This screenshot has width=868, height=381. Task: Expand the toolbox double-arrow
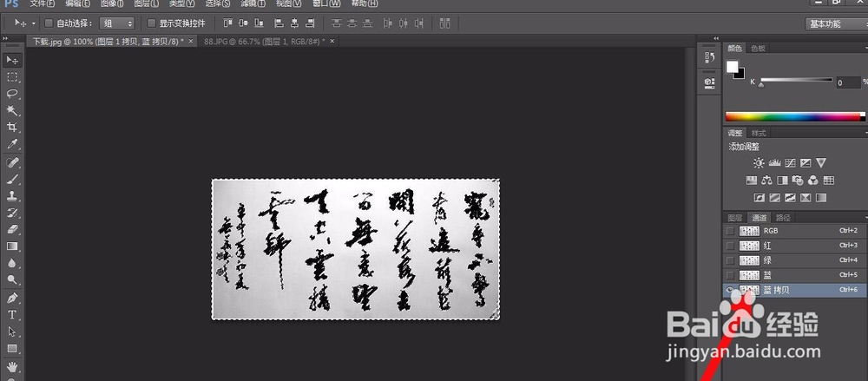pyautogui.click(x=5, y=38)
